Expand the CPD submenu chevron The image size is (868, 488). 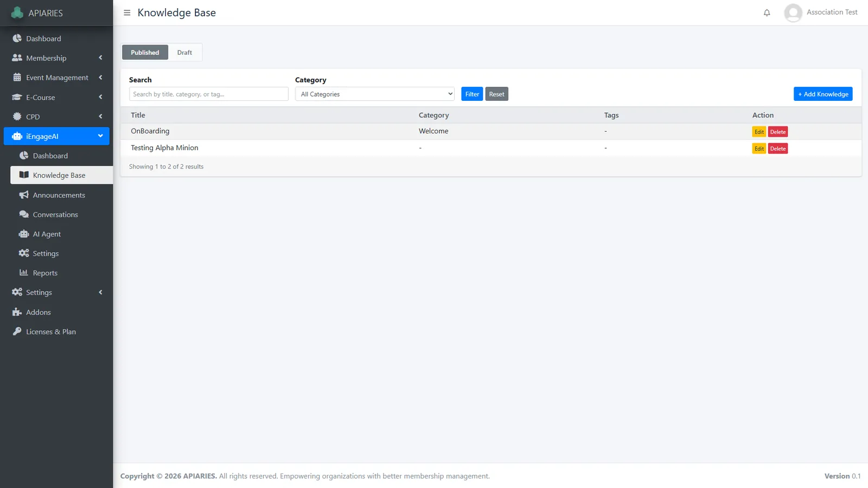pyautogui.click(x=100, y=116)
